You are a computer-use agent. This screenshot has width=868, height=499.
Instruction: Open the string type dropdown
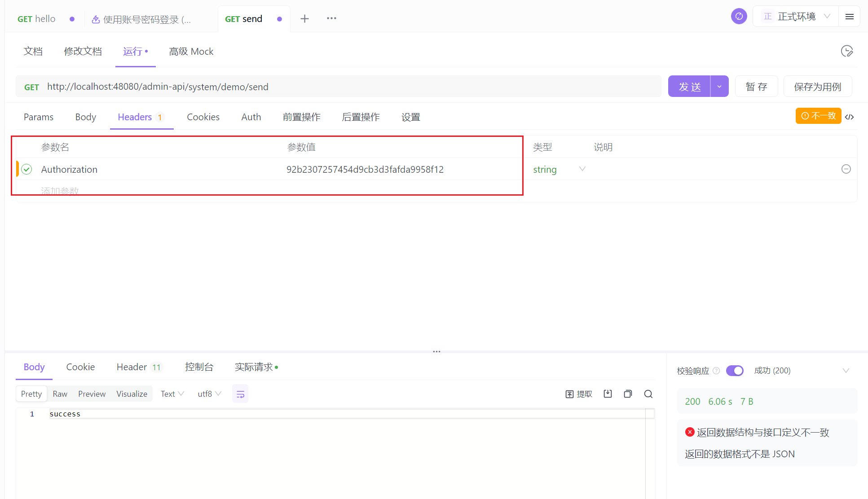(x=559, y=169)
